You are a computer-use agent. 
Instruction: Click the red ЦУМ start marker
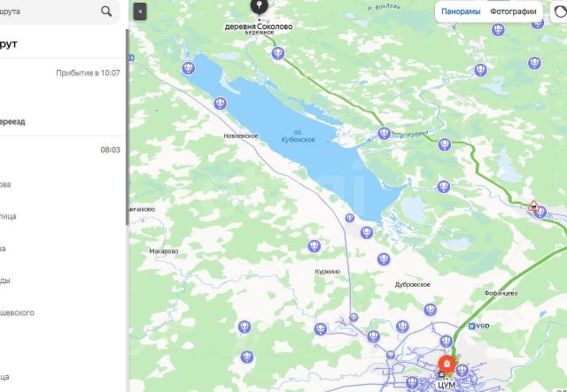point(447,365)
